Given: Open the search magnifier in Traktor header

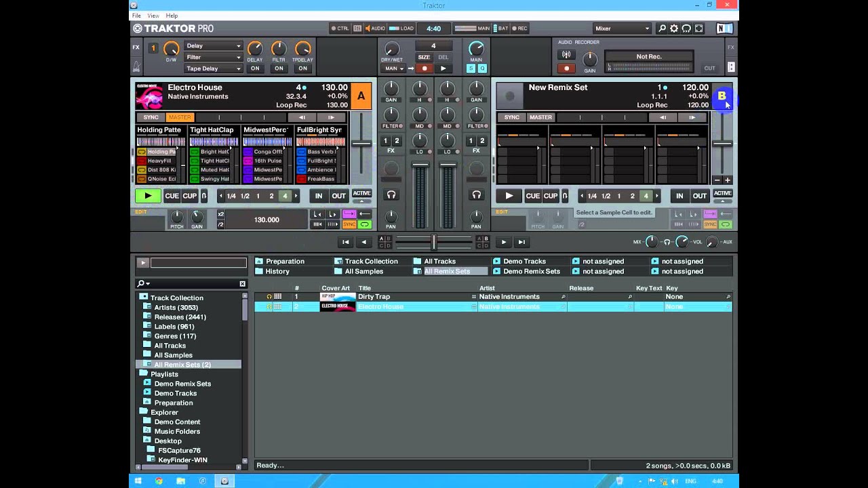Looking at the screenshot, I should (x=662, y=28).
